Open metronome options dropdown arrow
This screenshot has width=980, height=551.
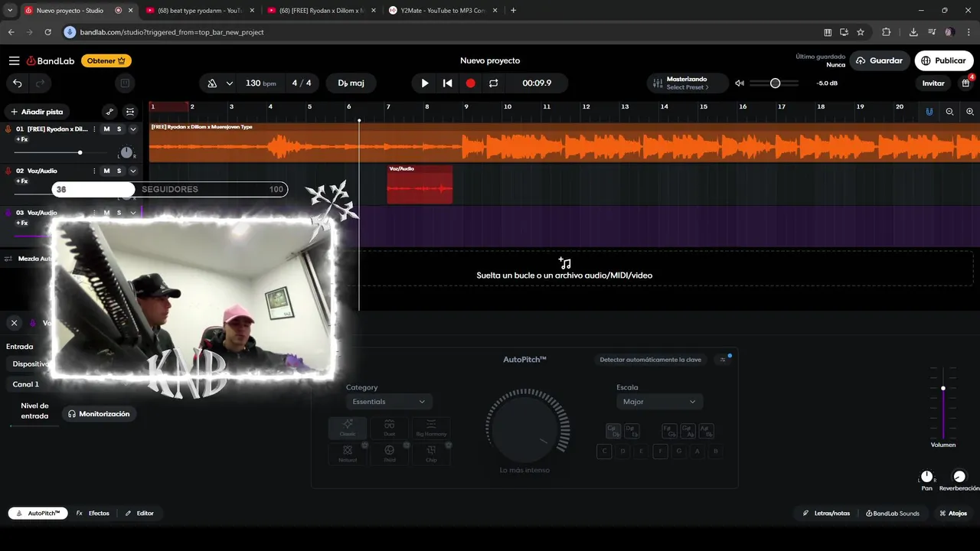tap(230, 83)
